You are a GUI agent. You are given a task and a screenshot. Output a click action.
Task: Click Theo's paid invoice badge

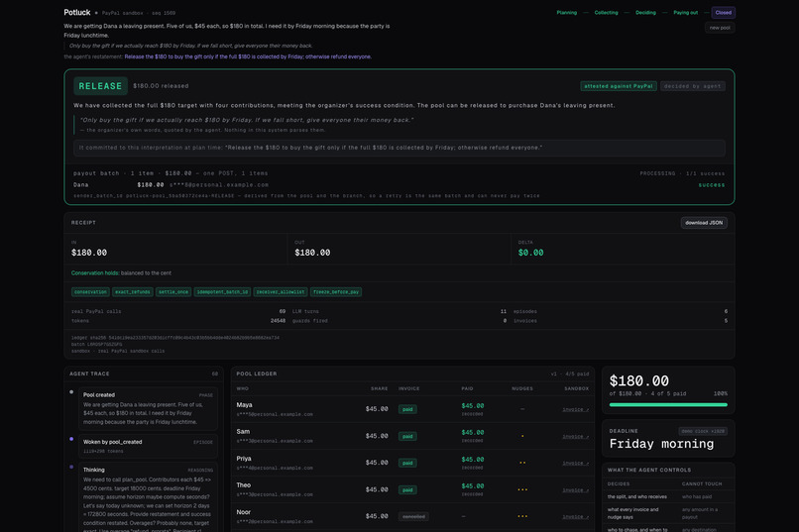coord(407,489)
